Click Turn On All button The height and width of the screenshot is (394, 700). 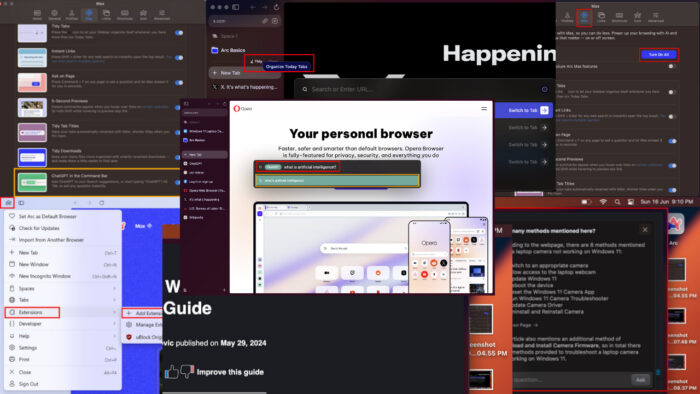(x=658, y=54)
